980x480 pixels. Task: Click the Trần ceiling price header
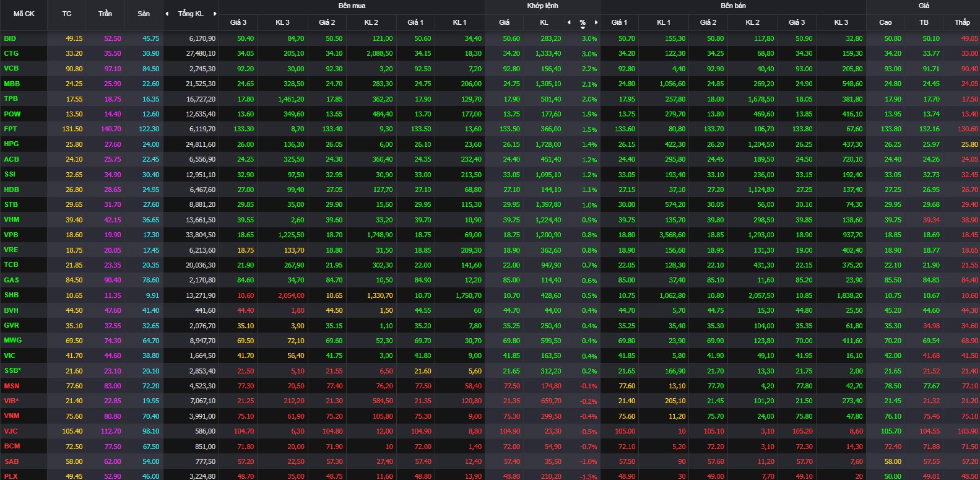point(105,14)
